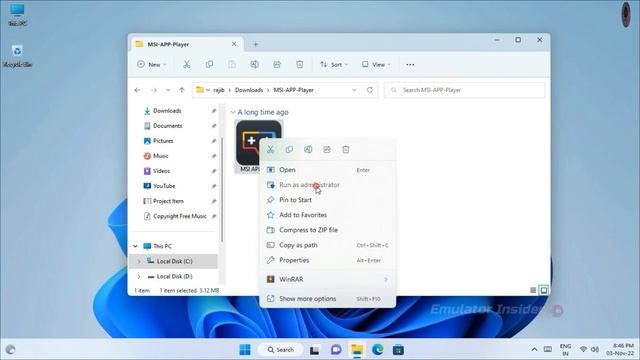Screen dimensions: 640x360
Task: Open the New dropdown button
Action: point(152,64)
